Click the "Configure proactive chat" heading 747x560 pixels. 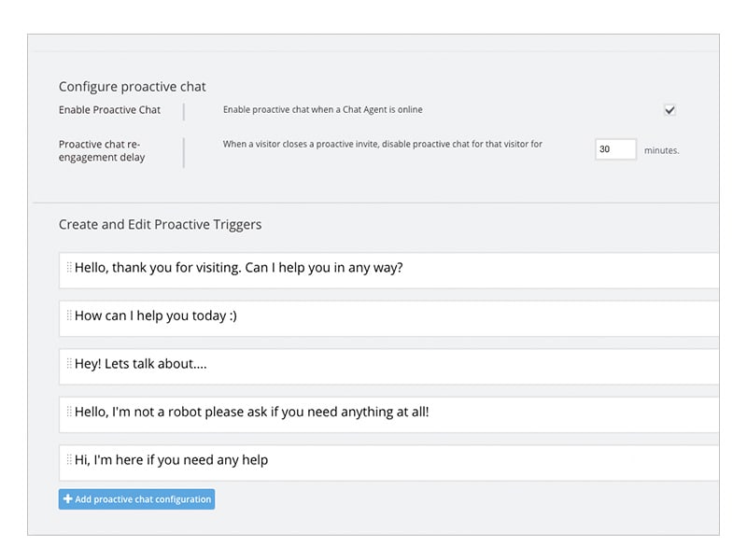[x=132, y=87]
